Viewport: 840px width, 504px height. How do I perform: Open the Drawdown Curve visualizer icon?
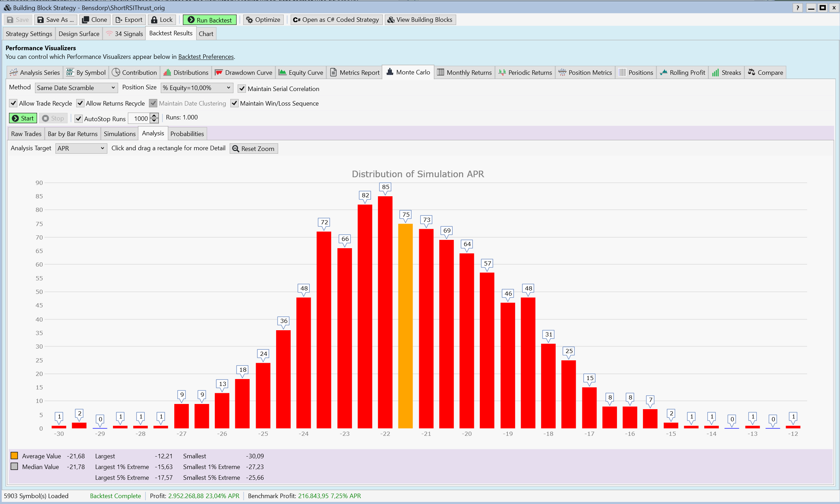[219, 72]
